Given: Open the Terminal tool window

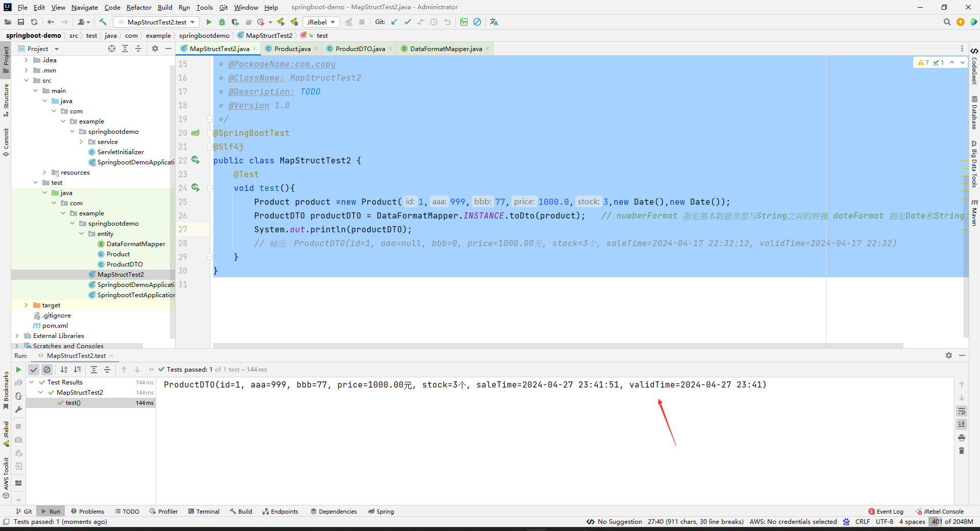Looking at the screenshot, I should click(x=203, y=511).
